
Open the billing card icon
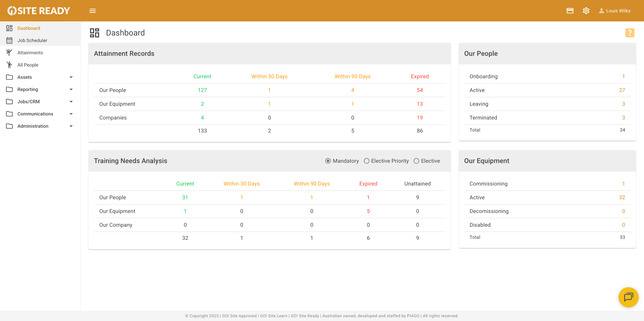(x=570, y=11)
